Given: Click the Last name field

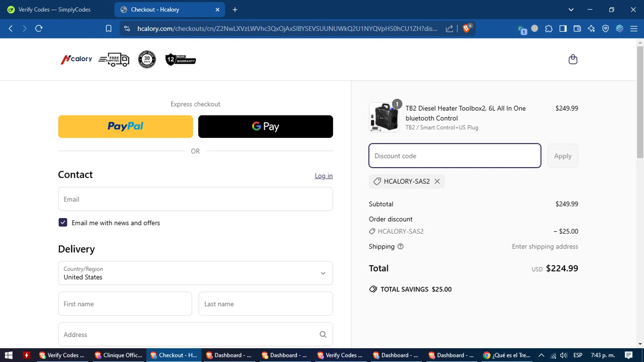Looking at the screenshot, I should (x=266, y=304).
